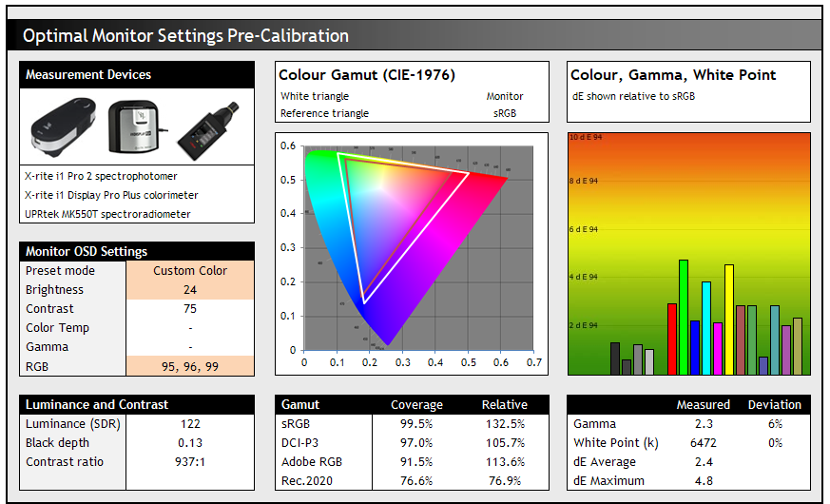Select the red bar in the dE chart
Viewport: 830px width, 504px height.
(671, 339)
